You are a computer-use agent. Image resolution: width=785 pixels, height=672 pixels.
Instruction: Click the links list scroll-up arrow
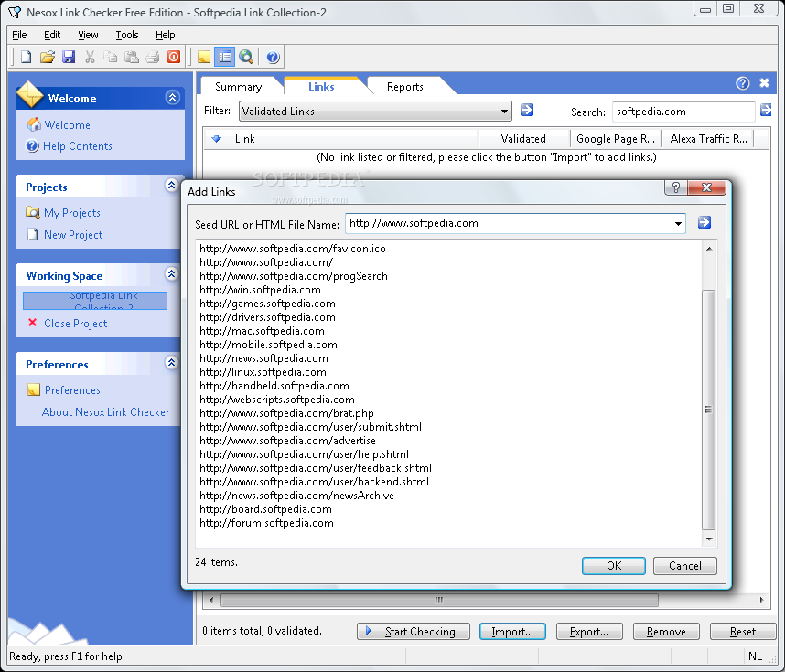tap(709, 249)
